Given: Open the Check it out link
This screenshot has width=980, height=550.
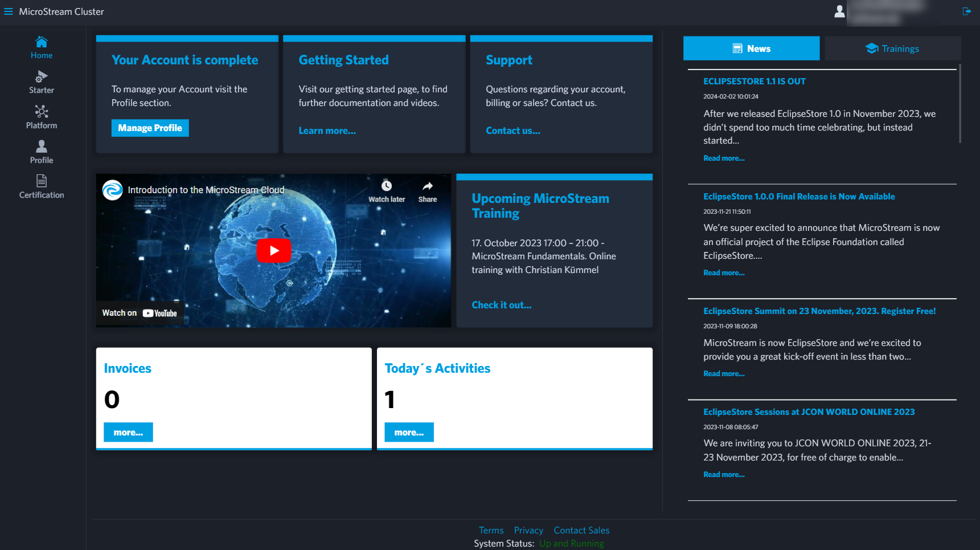Looking at the screenshot, I should 501,305.
